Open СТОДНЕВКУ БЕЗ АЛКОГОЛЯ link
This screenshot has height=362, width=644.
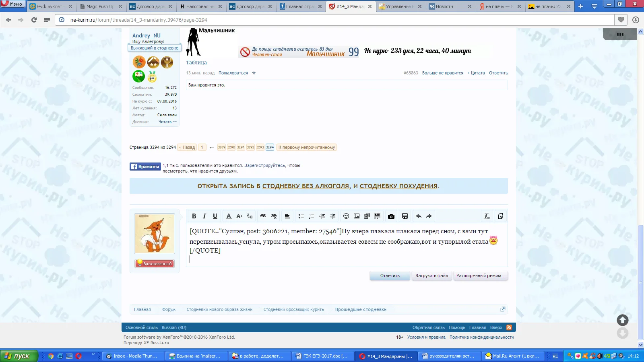tap(305, 186)
